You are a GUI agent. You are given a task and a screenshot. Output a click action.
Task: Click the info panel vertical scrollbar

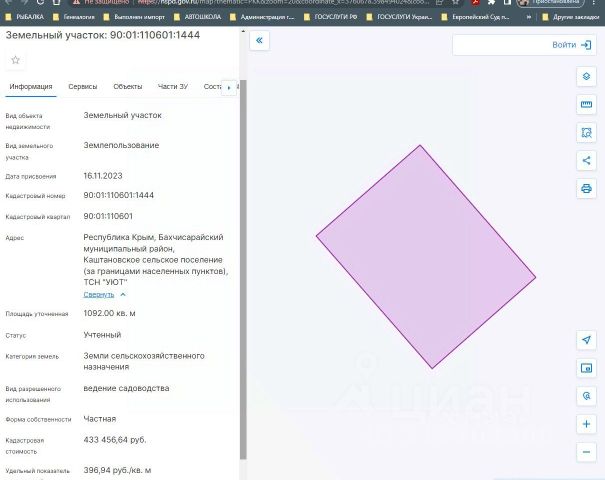click(x=243, y=270)
